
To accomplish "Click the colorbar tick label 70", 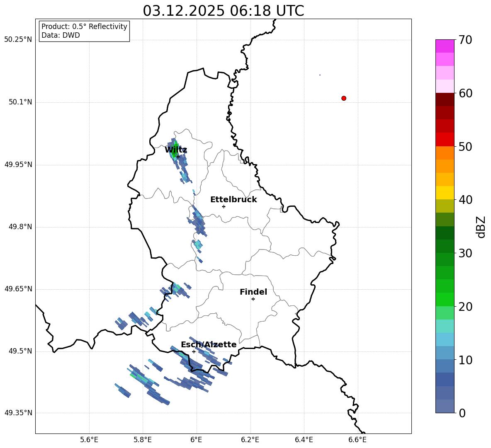I will click(x=465, y=40).
